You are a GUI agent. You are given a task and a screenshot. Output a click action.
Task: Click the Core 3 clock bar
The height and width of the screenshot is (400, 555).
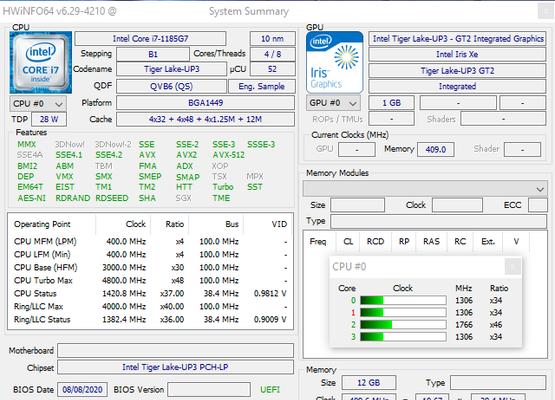point(403,337)
